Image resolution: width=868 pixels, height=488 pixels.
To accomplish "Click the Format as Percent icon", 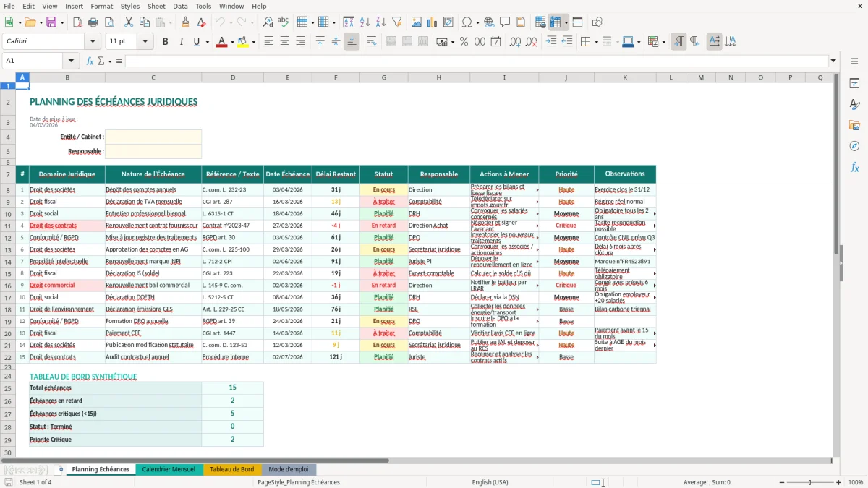I will tap(464, 42).
